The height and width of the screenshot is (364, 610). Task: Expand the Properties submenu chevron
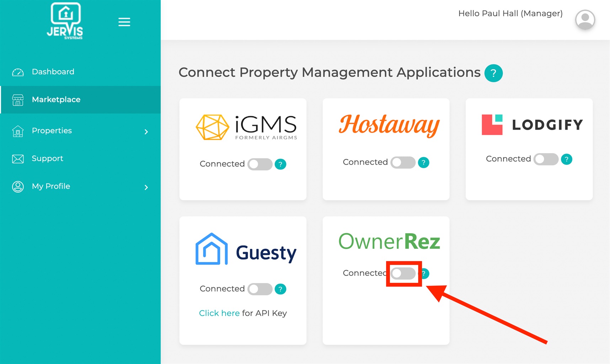click(146, 132)
